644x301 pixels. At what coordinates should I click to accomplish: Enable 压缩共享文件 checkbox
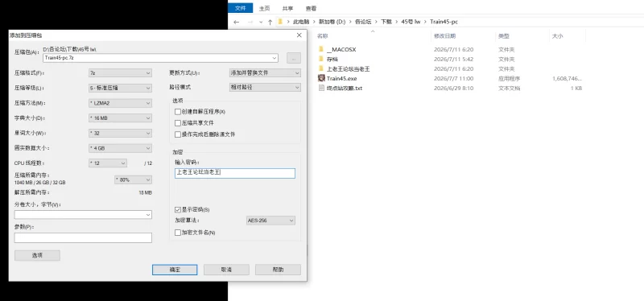click(x=178, y=123)
